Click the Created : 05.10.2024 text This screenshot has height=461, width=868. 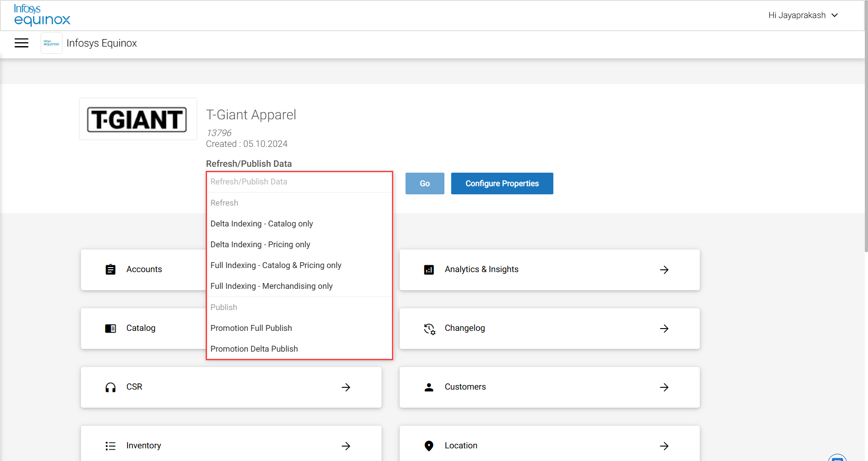[247, 144]
